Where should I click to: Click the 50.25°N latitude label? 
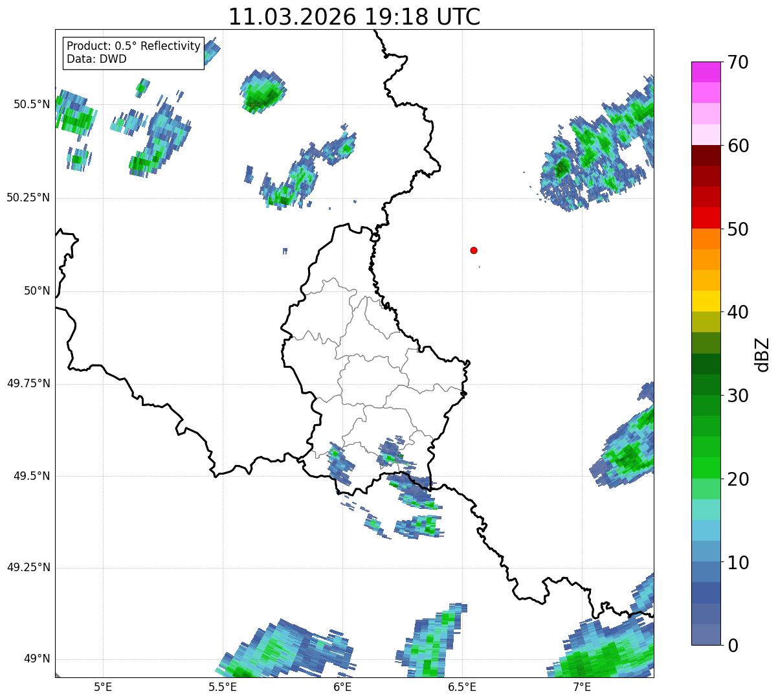click(x=28, y=198)
